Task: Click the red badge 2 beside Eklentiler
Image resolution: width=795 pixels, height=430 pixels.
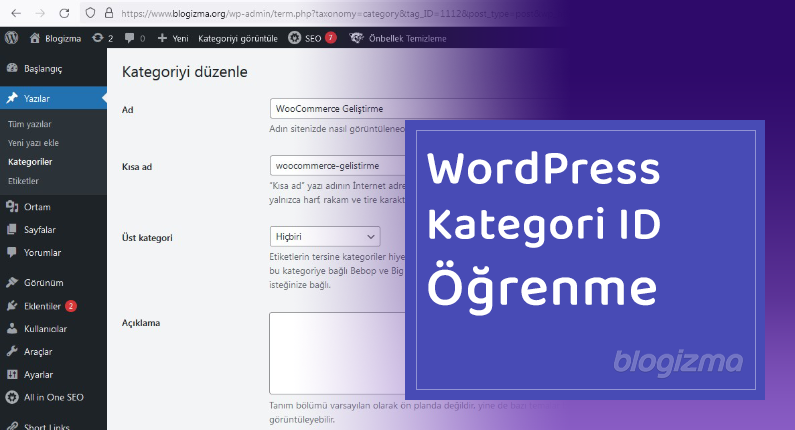Action: 71,306
